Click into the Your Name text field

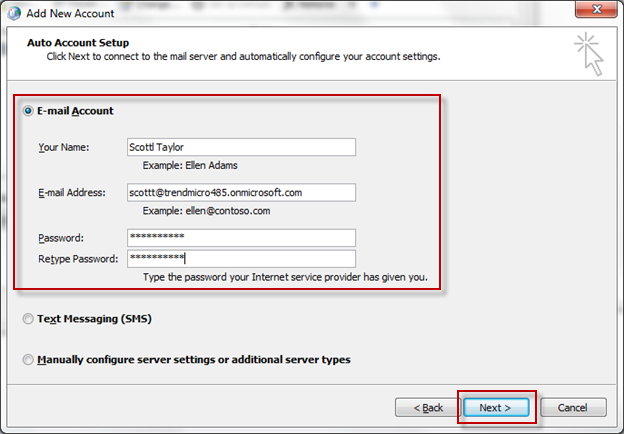pyautogui.click(x=241, y=147)
